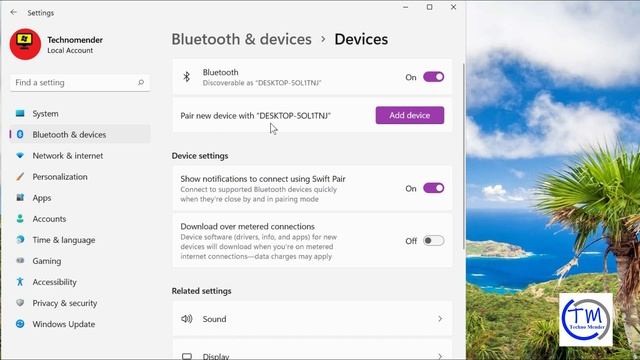Close the Settings window
640x360 pixels.
click(x=453, y=7)
